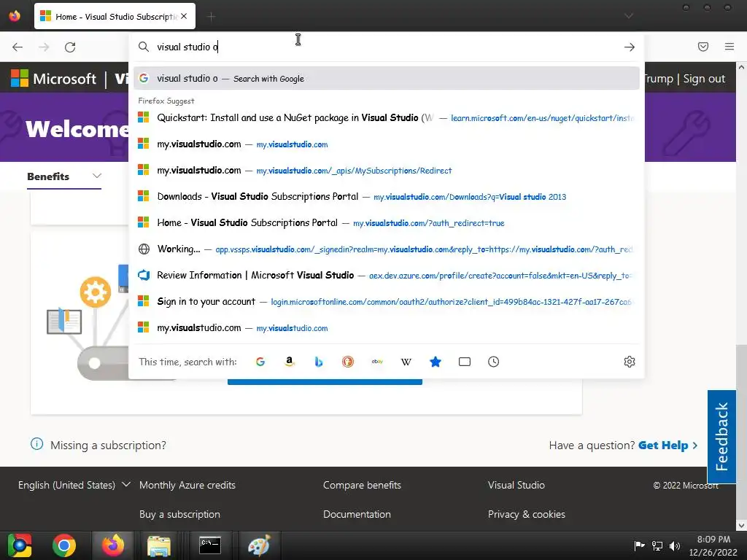Click the Action Center flag tray icon
747x560 pixels.
pyautogui.click(x=639, y=545)
